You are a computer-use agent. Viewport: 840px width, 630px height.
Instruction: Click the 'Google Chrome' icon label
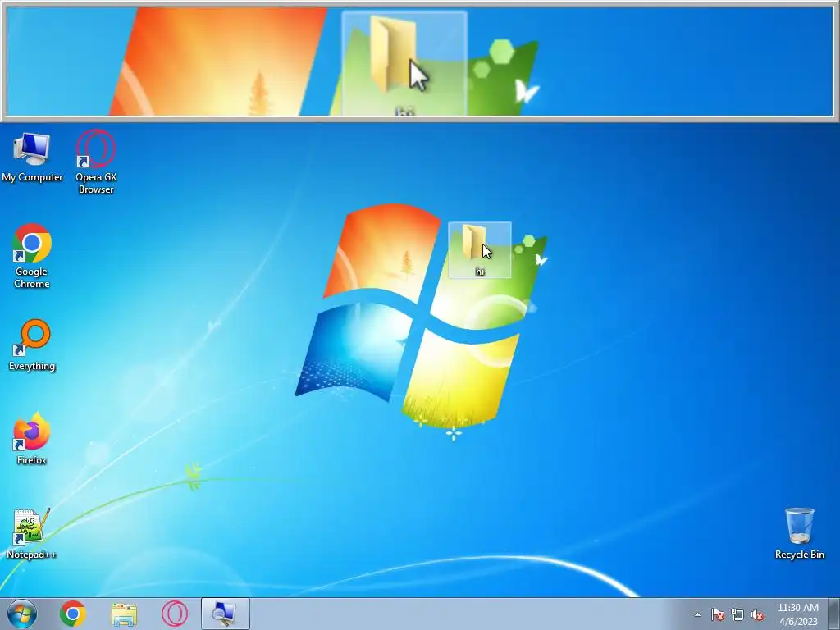tap(32, 277)
